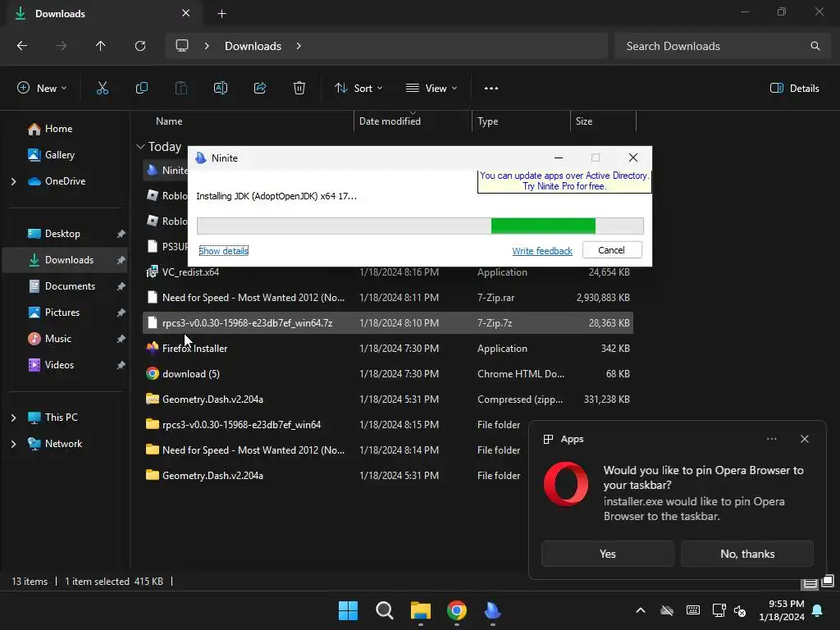Viewport: 840px width, 630px height.
Task: Open the Windows Start button
Action: click(348, 610)
